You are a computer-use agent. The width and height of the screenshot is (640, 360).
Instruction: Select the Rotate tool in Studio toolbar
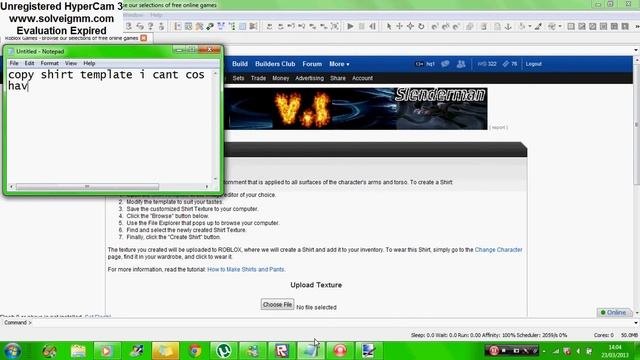tap(421, 27)
